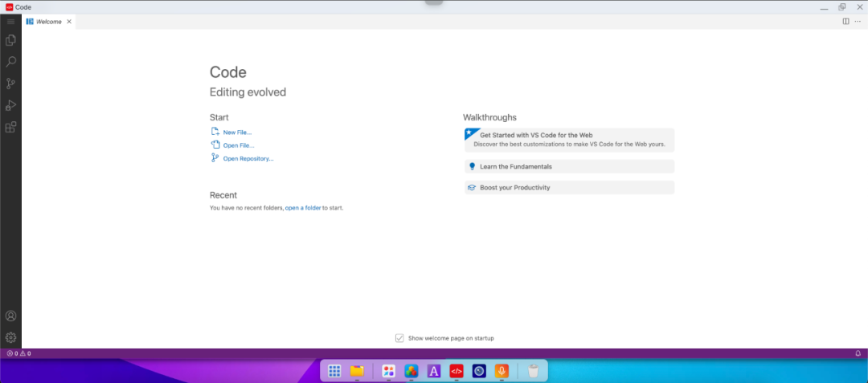Image resolution: width=868 pixels, height=383 pixels.
Task: Open the Extensions view
Action: point(10,127)
